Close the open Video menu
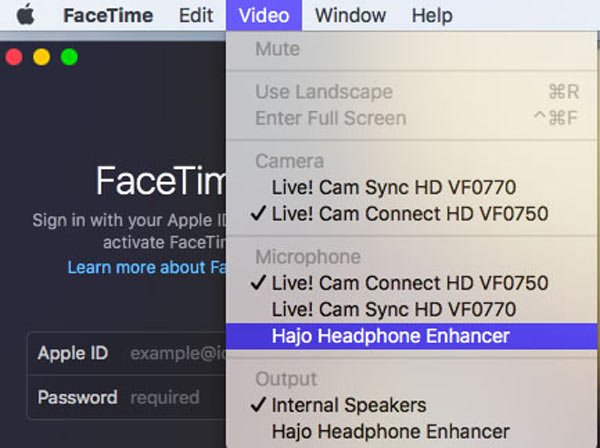This screenshot has height=448, width=600. 264,15
